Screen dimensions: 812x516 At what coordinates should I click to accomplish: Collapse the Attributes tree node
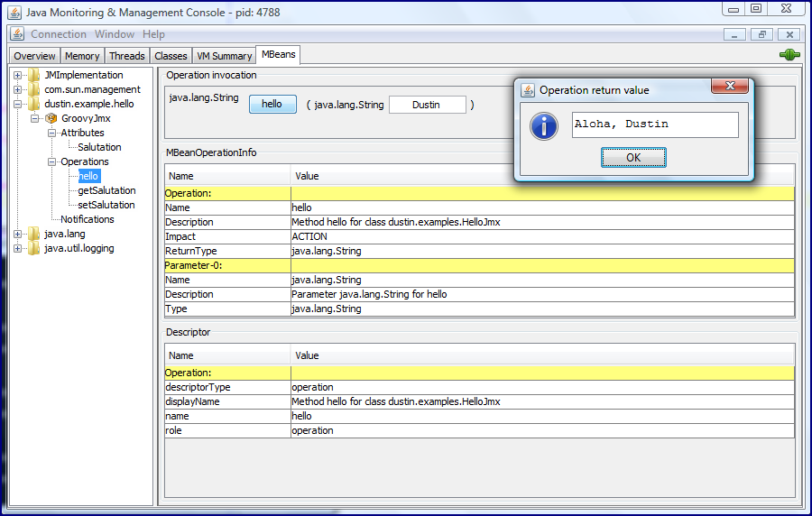[51, 133]
